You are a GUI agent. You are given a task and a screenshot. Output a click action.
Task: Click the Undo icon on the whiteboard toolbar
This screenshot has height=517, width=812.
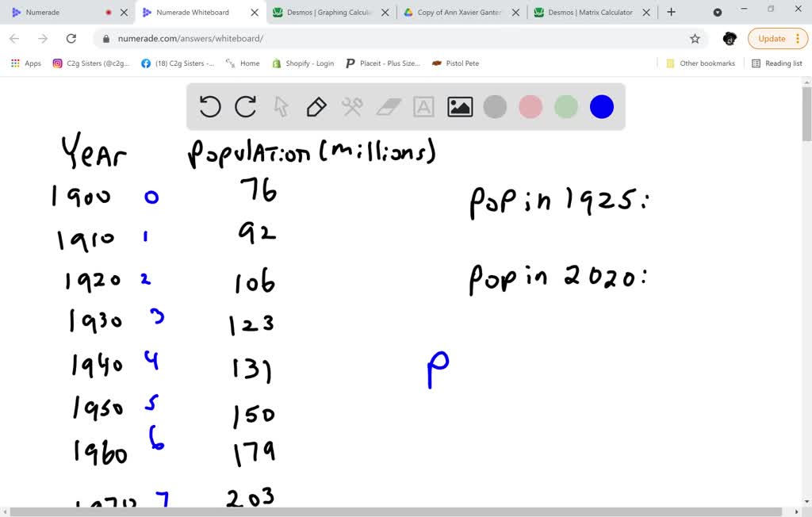click(x=209, y=106)
